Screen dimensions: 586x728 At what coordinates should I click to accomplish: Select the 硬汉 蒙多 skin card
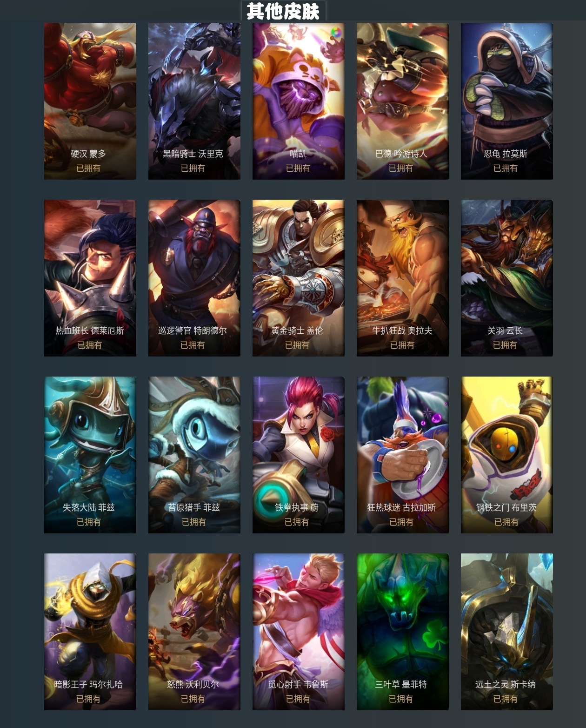pyautogui.click(x=90, y=101)
